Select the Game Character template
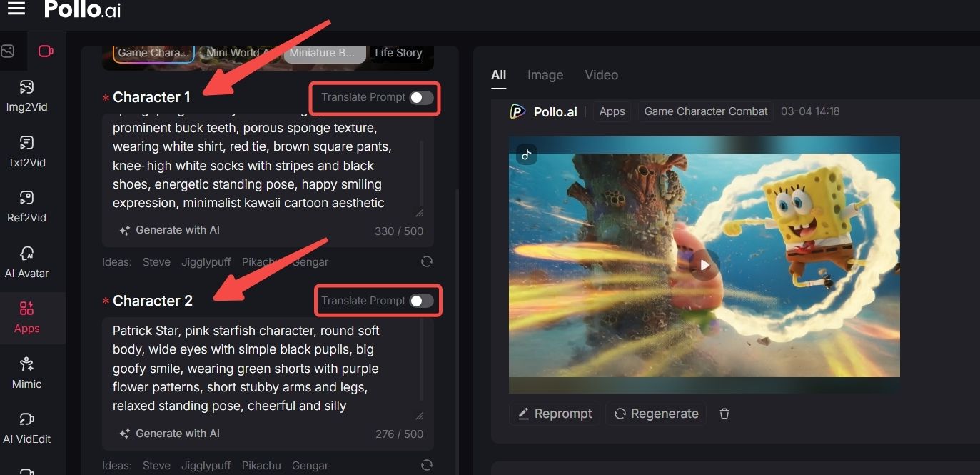This screenshot has width=980, height=475. click(x=153, y=53)
